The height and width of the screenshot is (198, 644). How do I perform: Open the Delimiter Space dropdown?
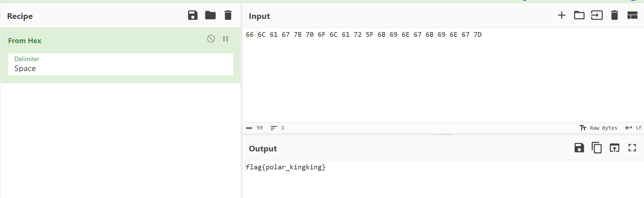121,64
